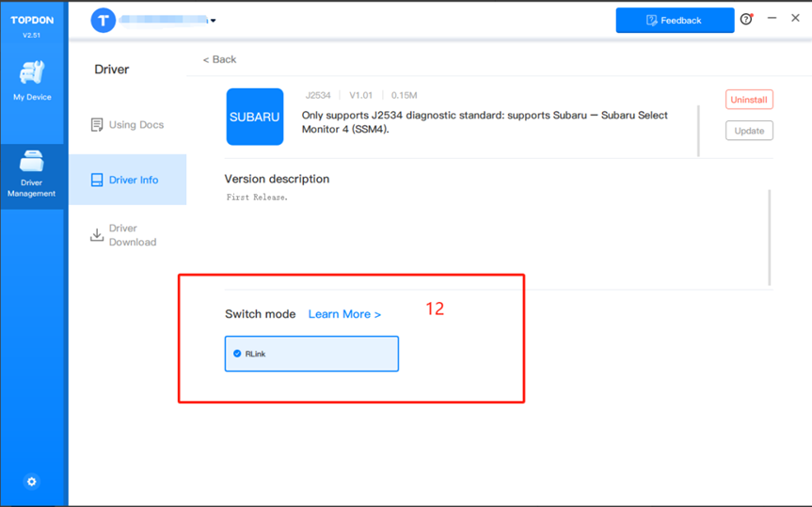
Task: Click the 'Version description' heading
Action: tap(277, 179)
